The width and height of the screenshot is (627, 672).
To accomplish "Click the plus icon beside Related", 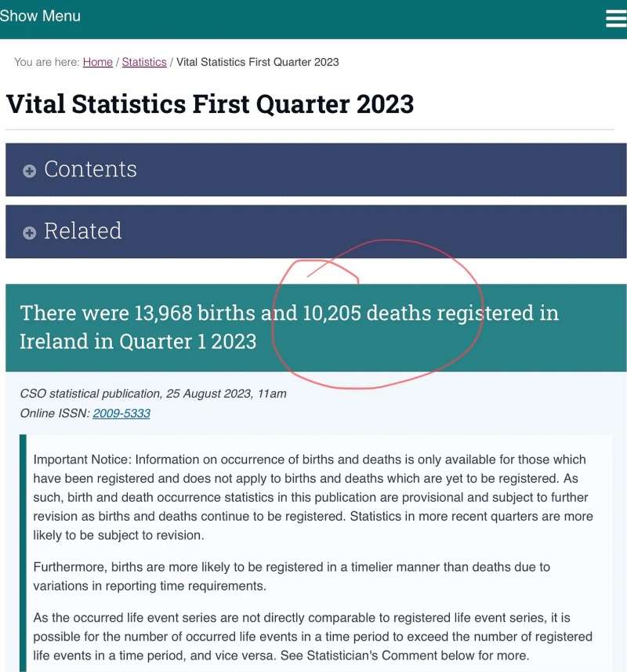I will point(30,233).
